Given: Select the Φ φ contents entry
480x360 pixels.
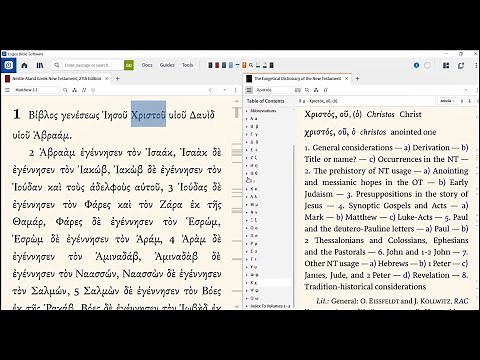Looking at the screenshot, I should click(254, 275).
